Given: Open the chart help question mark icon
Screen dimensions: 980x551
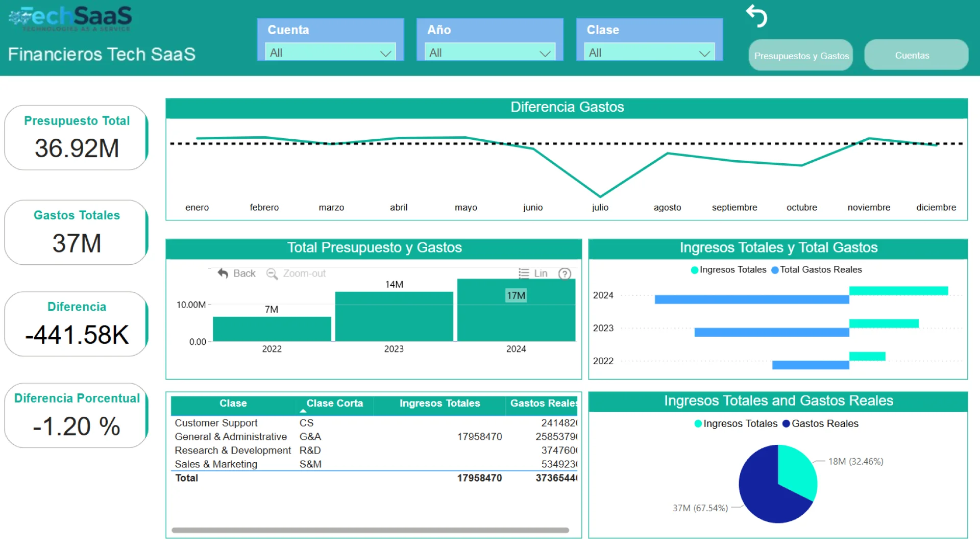Looking at the screenshot, I should point(565,274).
